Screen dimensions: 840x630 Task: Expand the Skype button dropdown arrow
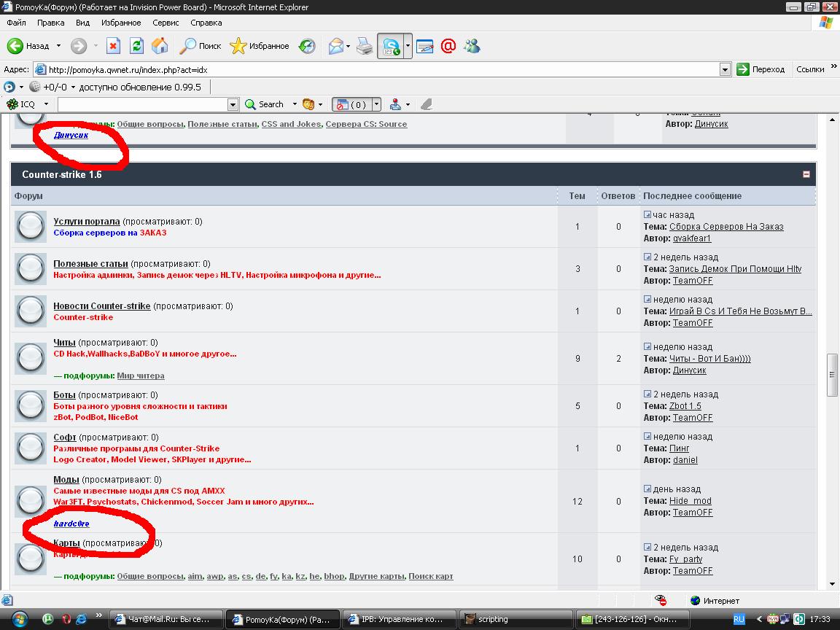408,46
